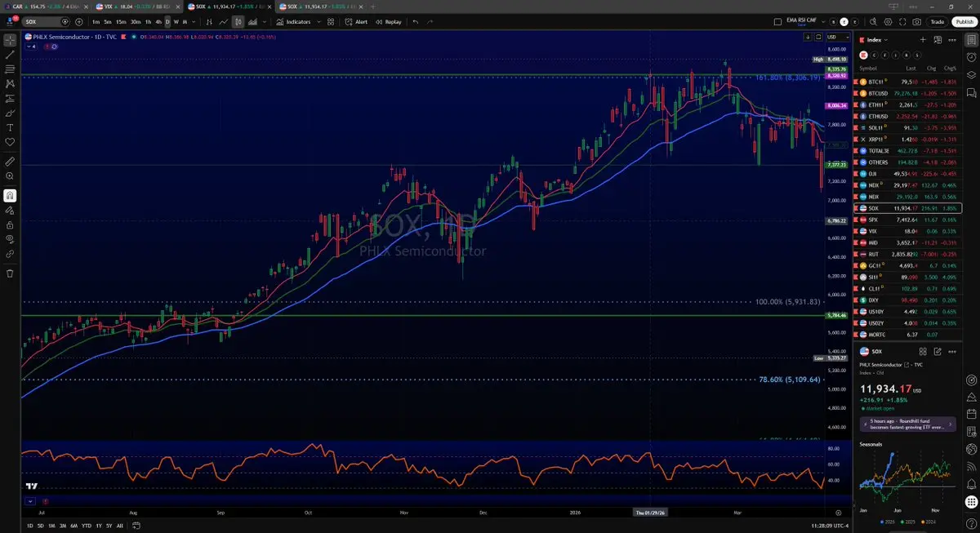Collapse the RSI pane legend arrow

click(30, 501)
